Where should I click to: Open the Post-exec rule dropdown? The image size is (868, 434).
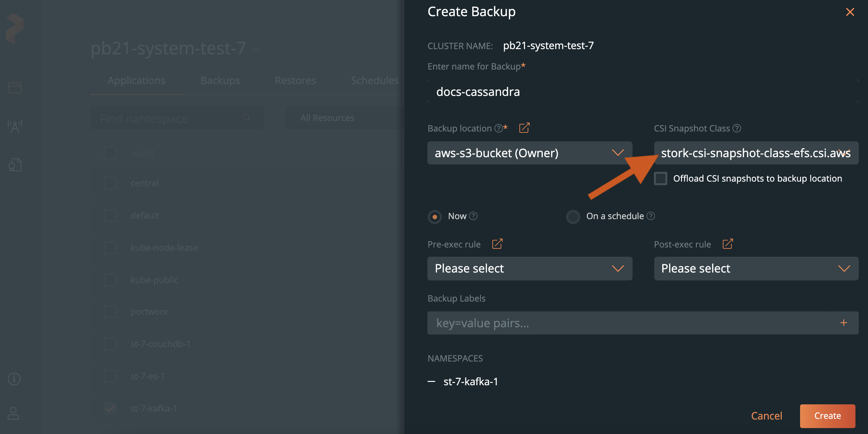pos(756,268)
